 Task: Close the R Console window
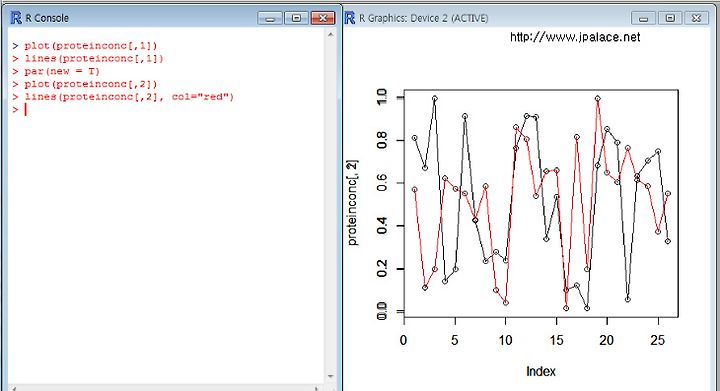[x=323, y=18]
